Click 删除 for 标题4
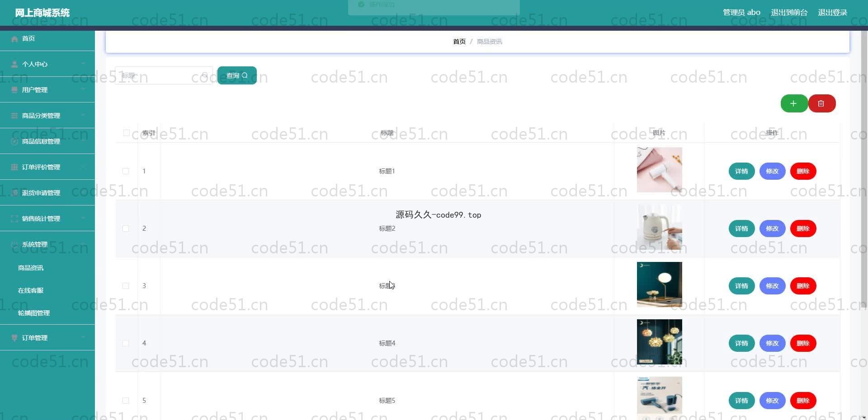This screenshot has width=868, height=420. (x=803, y=343)
